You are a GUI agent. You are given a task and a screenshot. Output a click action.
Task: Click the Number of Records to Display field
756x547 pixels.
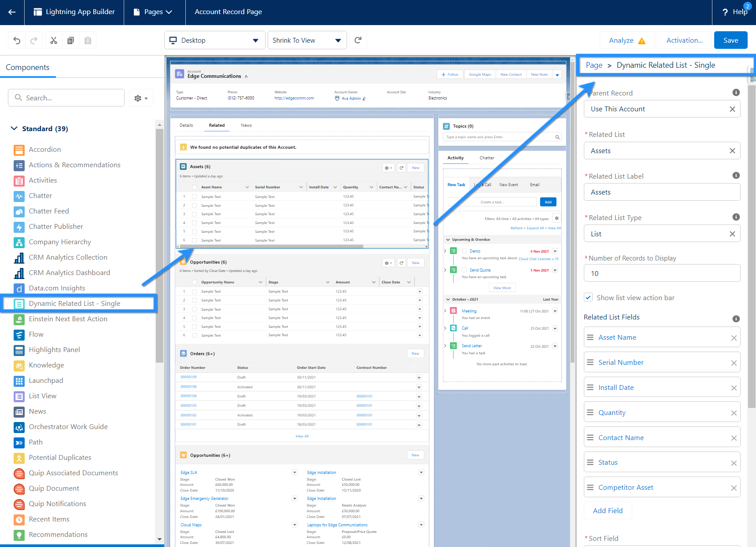point(662,273)
